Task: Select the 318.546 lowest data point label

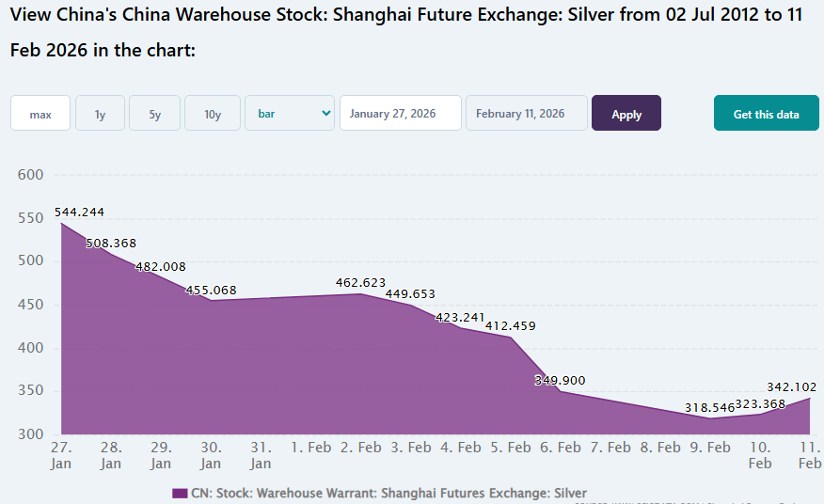Action: coord(709,408)
